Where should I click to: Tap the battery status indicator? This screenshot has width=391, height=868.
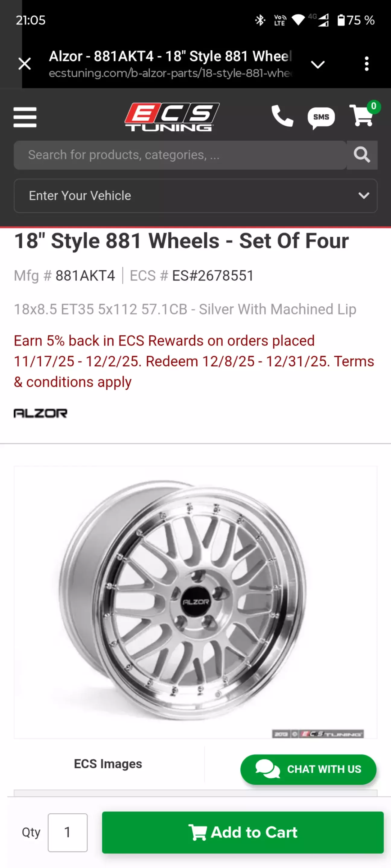[x=356, y=20]
